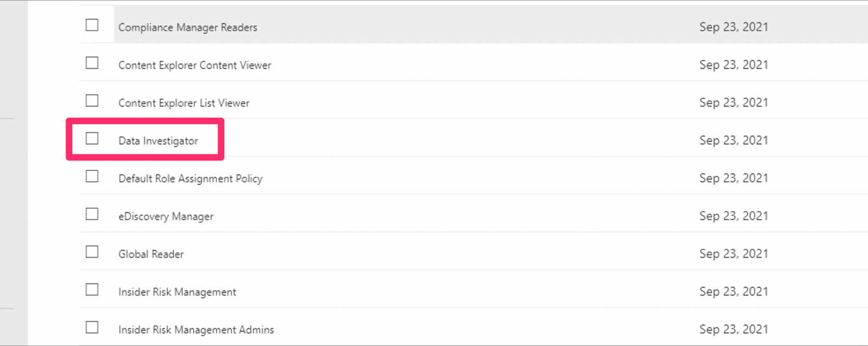Image resolution: width=868 pixels, height=346 pixels.
Task: Open the Default Role Assignment Policy entry
Action: [190, 178]
